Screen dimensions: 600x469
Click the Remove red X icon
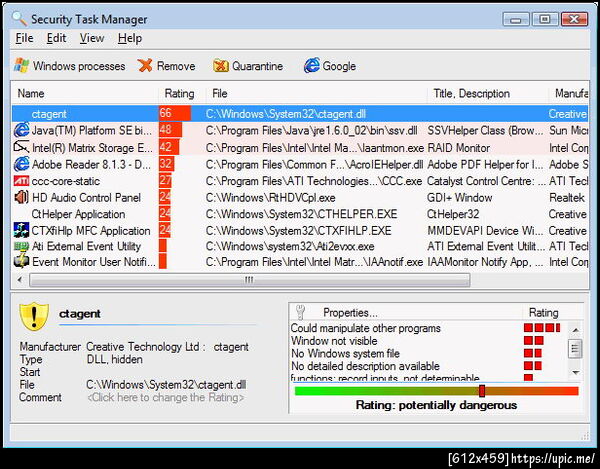click(x=145, y=65)
